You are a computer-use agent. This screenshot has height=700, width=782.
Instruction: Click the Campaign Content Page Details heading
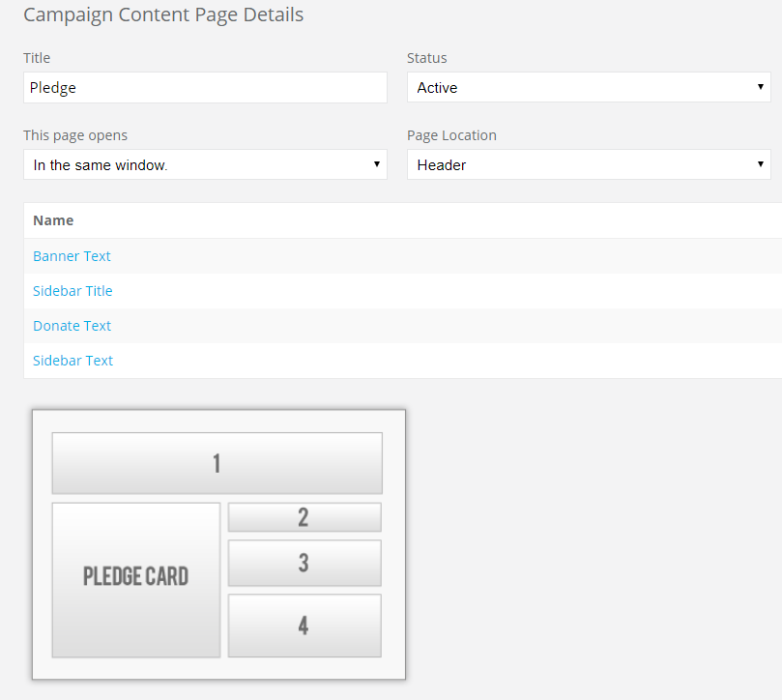tap(163, 15)
